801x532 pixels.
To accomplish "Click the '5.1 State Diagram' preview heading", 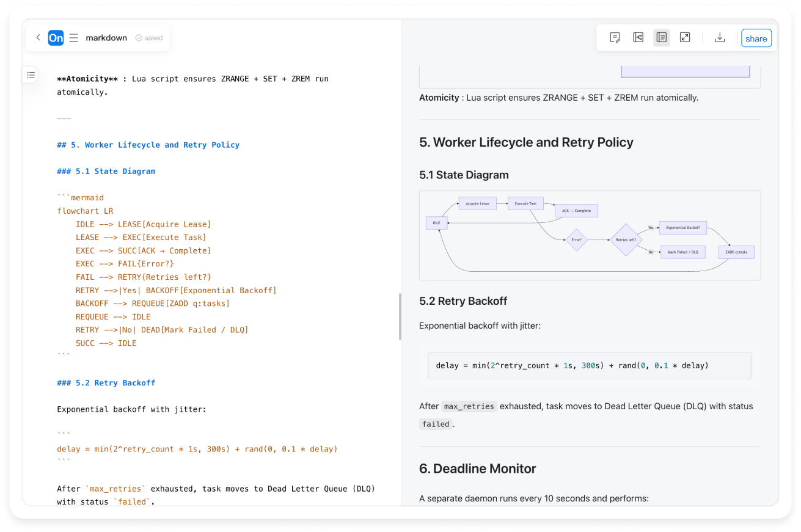I will [464, 175].
